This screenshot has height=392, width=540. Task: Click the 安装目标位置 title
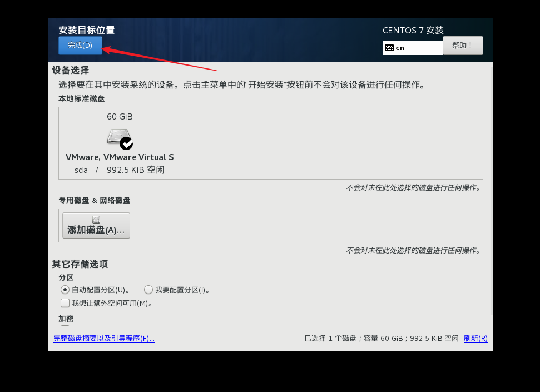click(86, 30)
